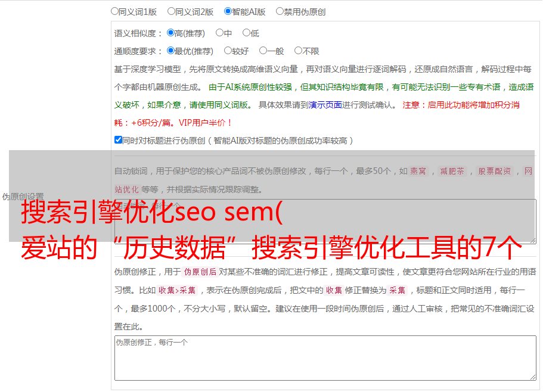
Task: Toggle 同时对标题进行伪原创 checkbox
Action: coord(118,140)
